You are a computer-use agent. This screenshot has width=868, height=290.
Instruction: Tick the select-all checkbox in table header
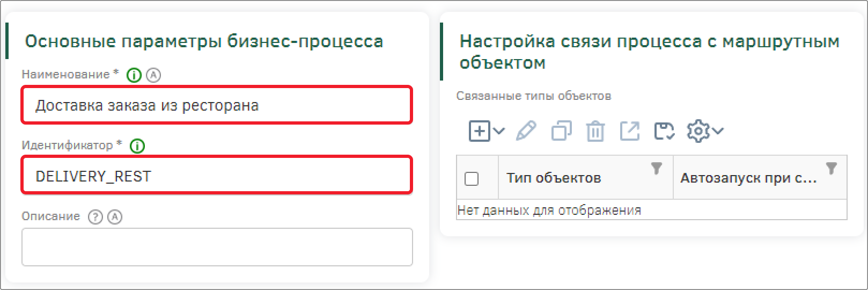tap(472, 178)
